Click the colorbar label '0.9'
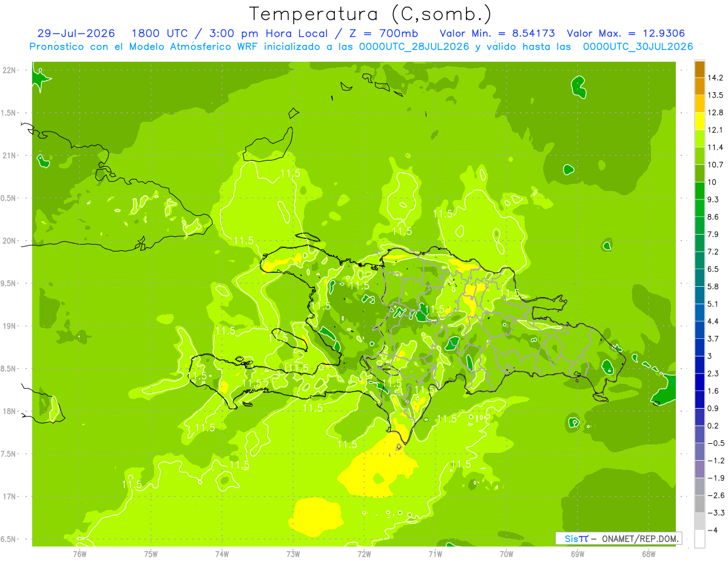This screenshot has height=562, width=728. pos(713,408)
